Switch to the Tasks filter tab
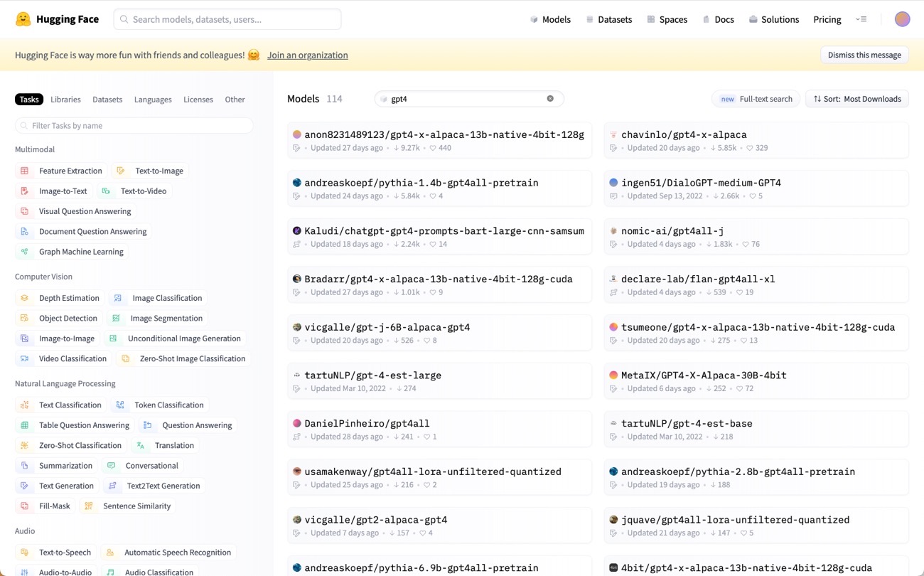Viewport: 924px width, 576px height. pyautogui.click(x=29, y=100)
